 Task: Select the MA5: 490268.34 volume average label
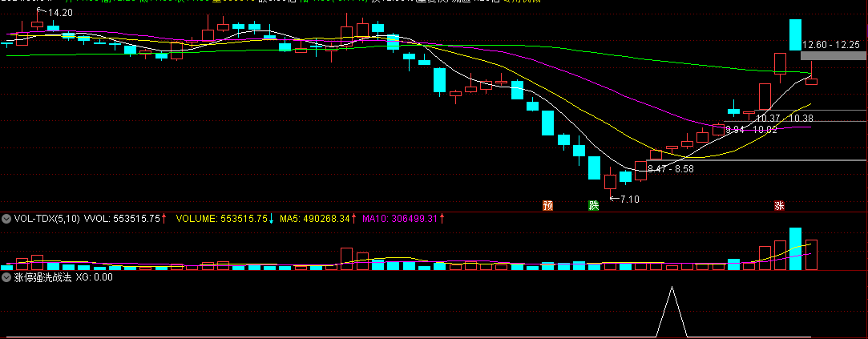point(318,219)
